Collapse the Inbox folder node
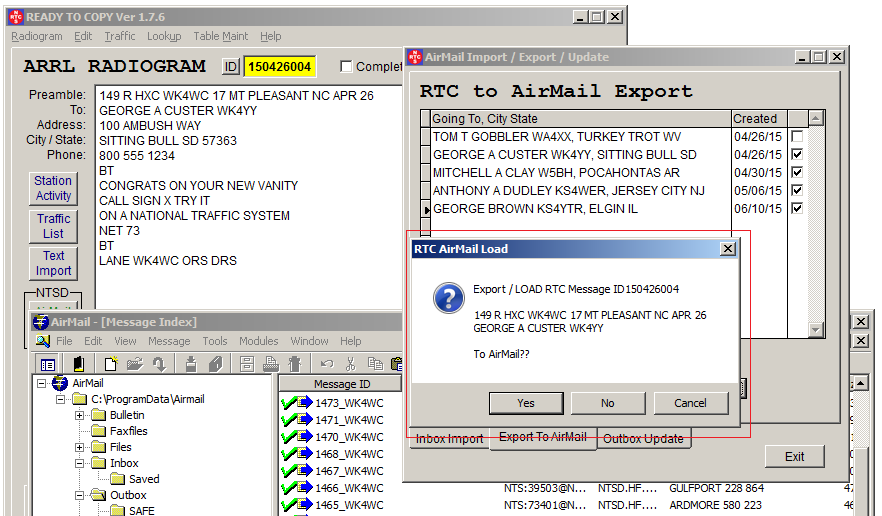 79,463
